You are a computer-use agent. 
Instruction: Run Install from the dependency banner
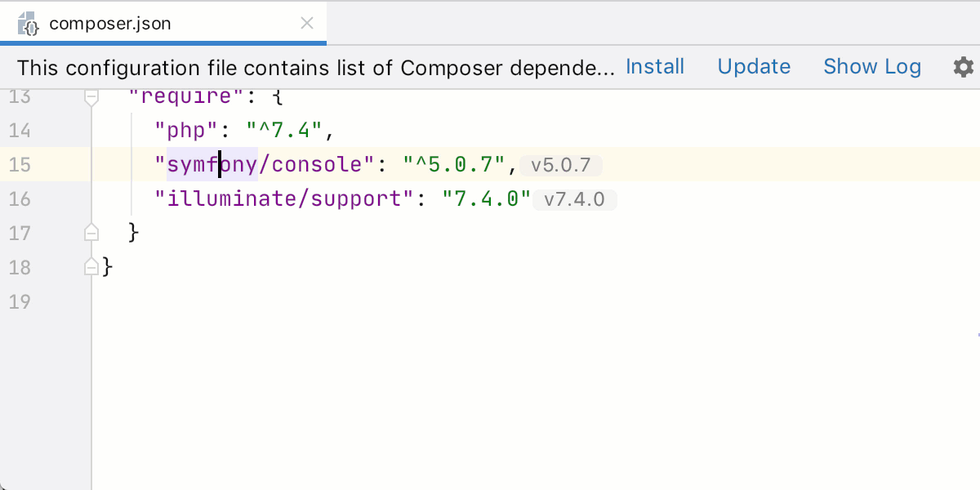(655, 67)
